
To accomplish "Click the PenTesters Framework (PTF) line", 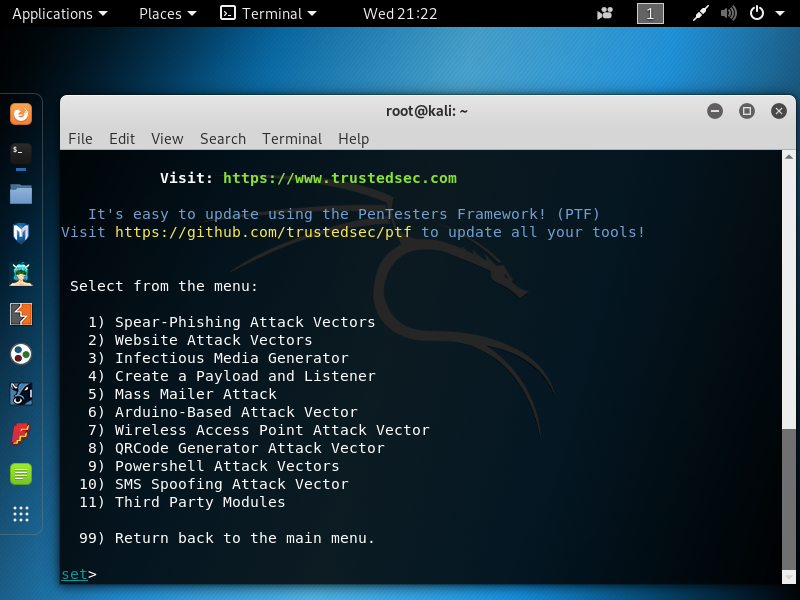I will (344, 214).
